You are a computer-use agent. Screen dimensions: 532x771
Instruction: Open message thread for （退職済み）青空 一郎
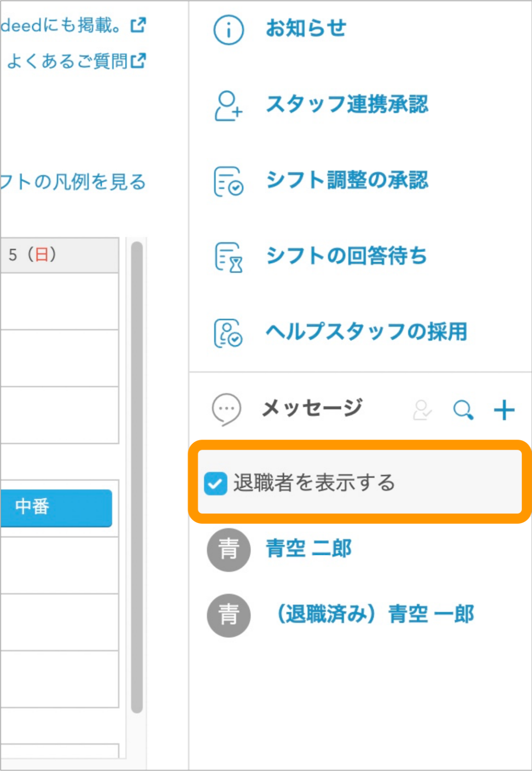tap(375, 614)
